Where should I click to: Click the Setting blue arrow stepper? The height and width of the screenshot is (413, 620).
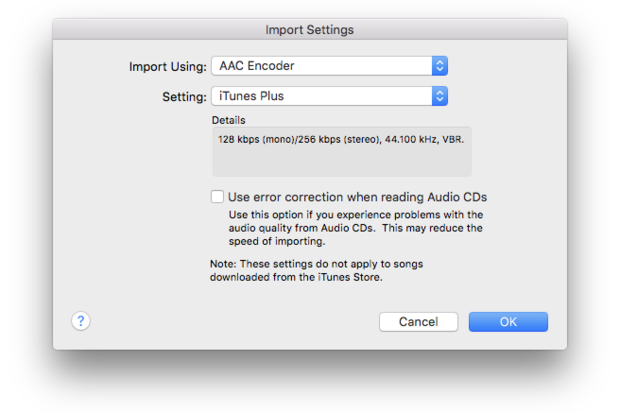point(439,97)
